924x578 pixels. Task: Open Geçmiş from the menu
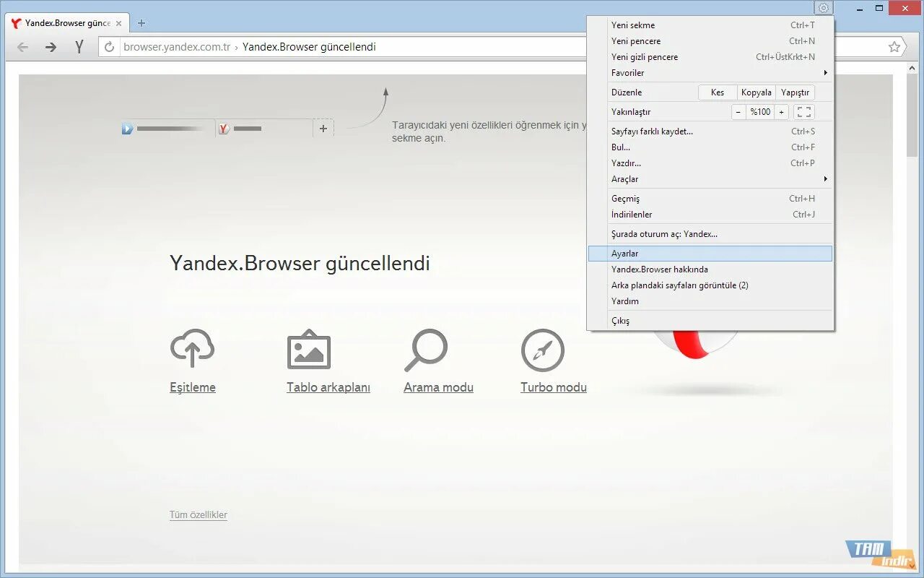click(x=711, y=199)
